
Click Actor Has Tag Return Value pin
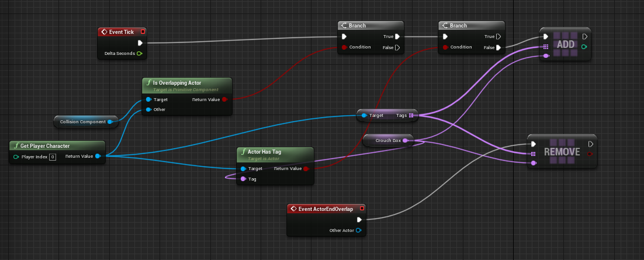pyautogui.click(x=306, y=168)
